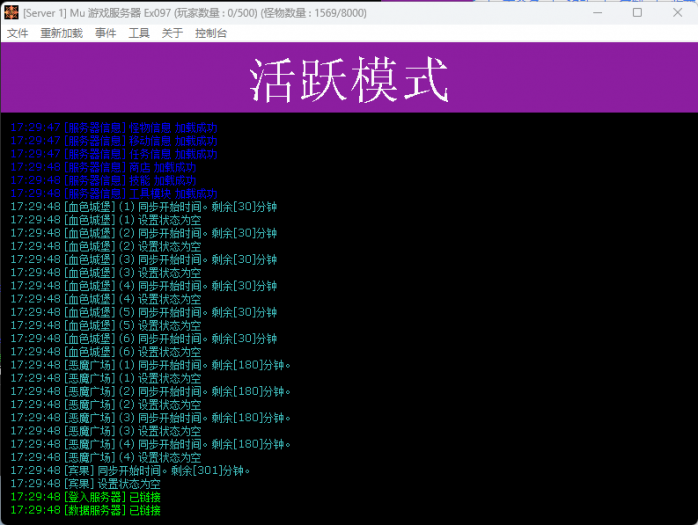The image size is (698, 525).
Task: Select log line 怪物信息 加载成功
Action: (x=114, y=128)
